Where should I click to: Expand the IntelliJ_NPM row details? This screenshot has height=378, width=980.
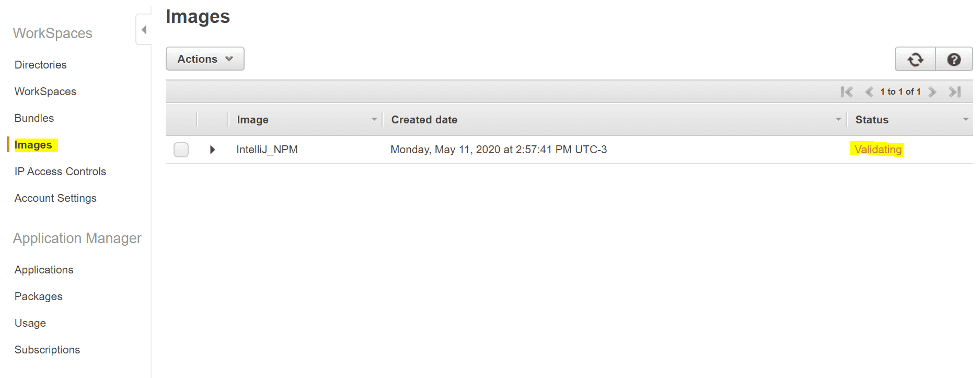[212, 150]
